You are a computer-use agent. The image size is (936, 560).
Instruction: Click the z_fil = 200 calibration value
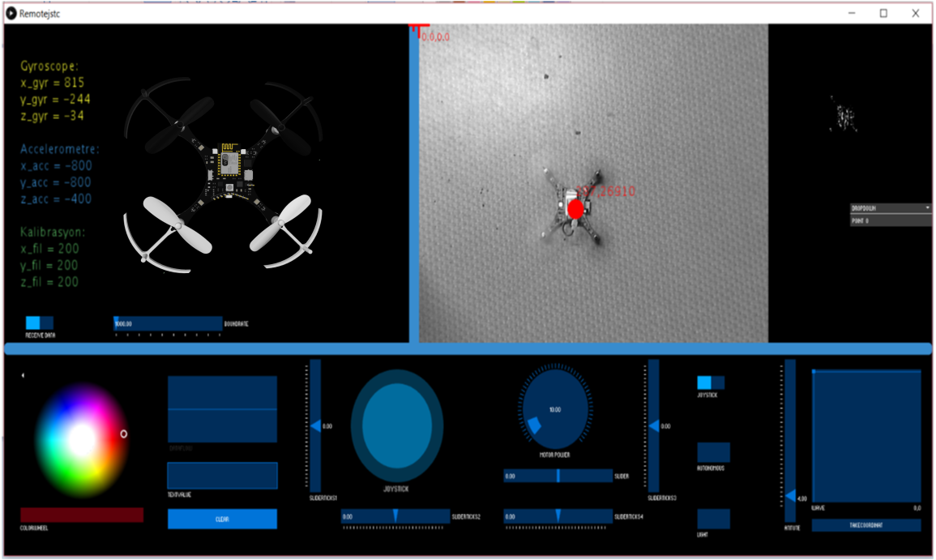click(49, 282)
